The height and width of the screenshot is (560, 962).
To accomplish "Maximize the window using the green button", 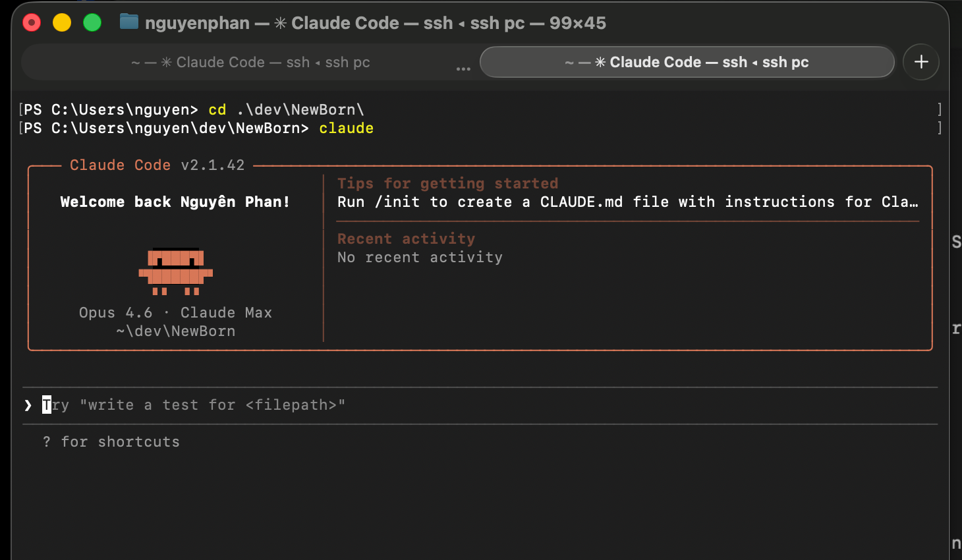I will tap(92, 22).
